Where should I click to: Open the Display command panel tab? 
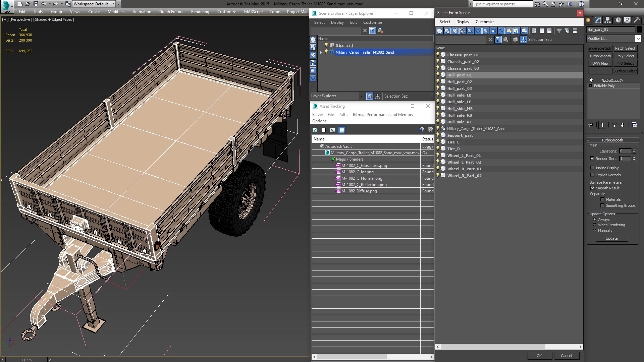pos(627,20)
